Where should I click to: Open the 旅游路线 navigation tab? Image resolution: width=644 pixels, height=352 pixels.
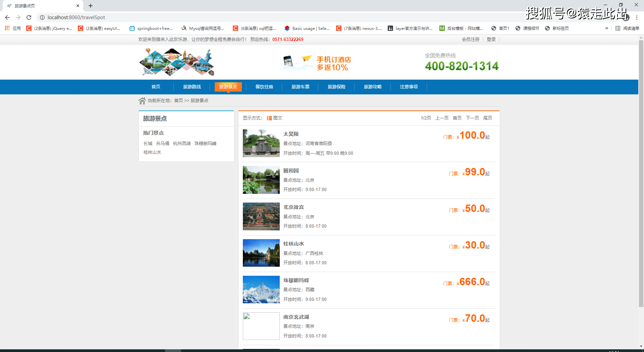pyautogui.click(x=192, y=87)
